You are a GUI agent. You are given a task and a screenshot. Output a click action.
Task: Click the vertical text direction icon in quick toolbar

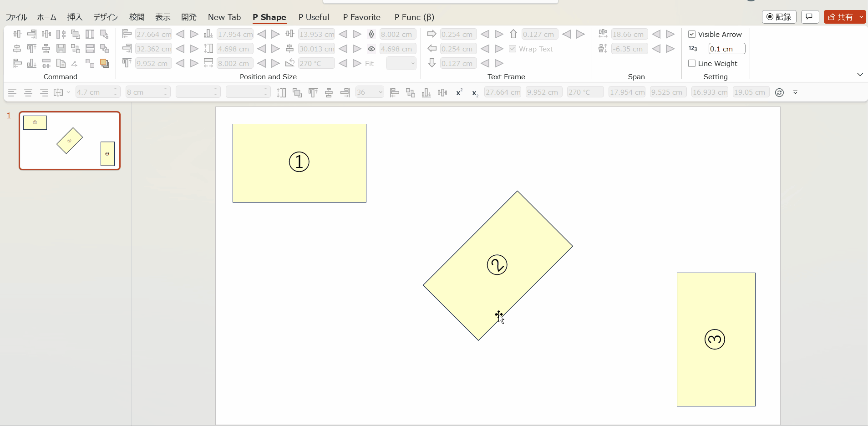tap(282, 92)
